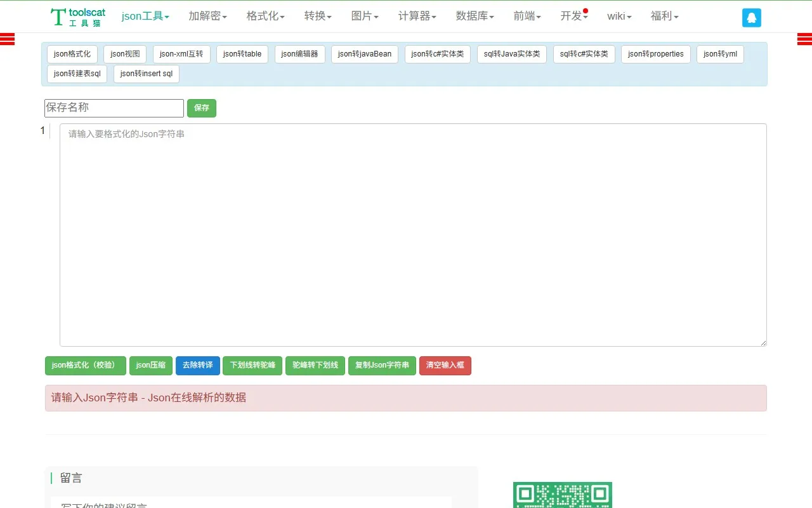Click the left red hamburger bars icon
Screen dimensions: 812x508
(7, 39)
